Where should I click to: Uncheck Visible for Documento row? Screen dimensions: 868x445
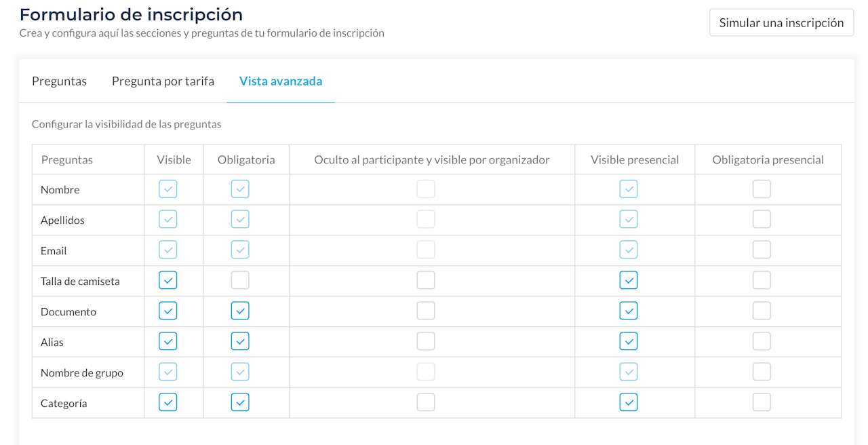[x=167, y=311]
